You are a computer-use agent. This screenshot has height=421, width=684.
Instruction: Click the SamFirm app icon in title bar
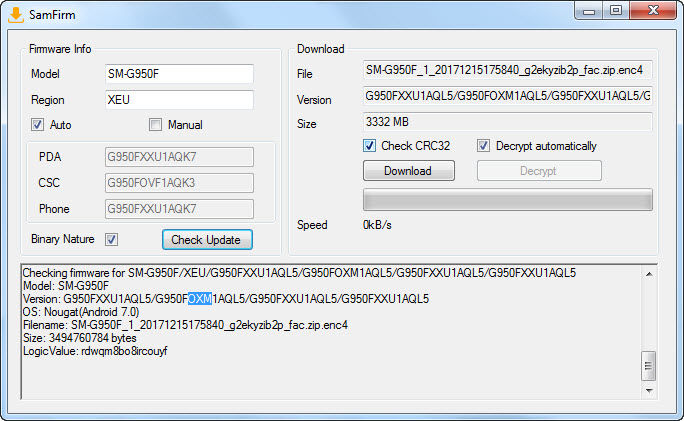click(x=16, y=14)
